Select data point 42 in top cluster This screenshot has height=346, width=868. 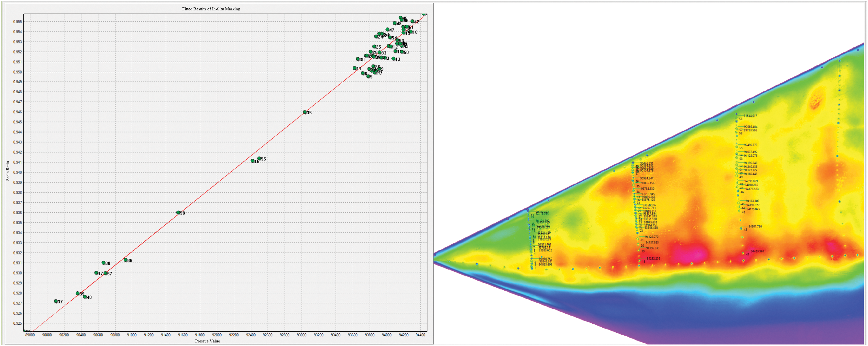[x=412, y=21]
